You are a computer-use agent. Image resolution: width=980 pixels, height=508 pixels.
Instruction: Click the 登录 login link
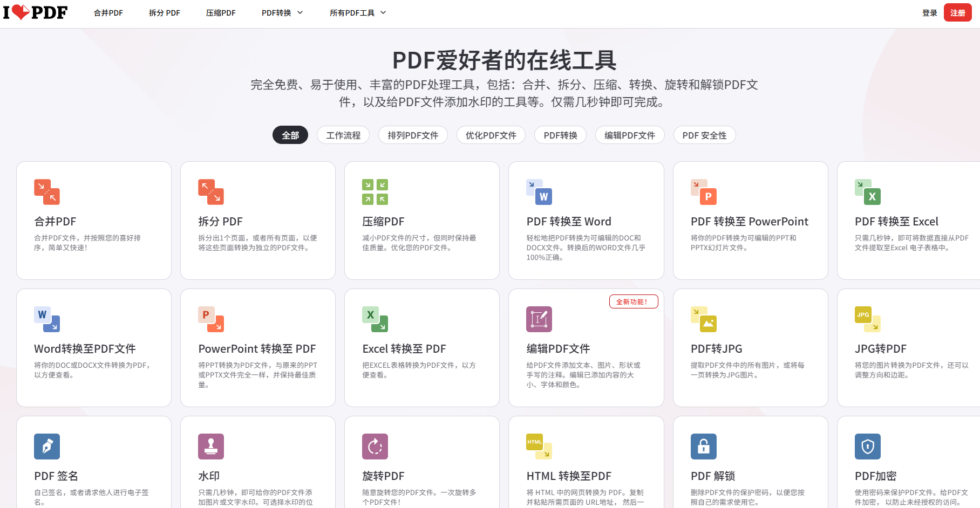point(929,13)
